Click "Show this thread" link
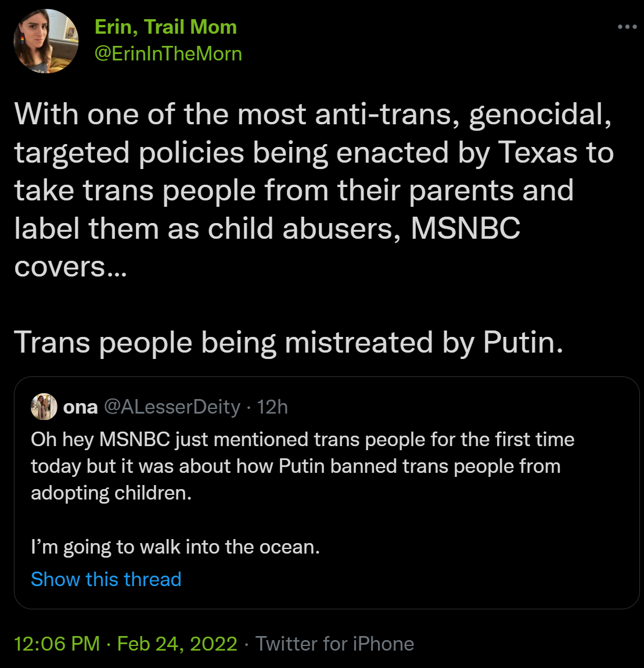This screenshot has height=668, width=644. pos(106,579)
